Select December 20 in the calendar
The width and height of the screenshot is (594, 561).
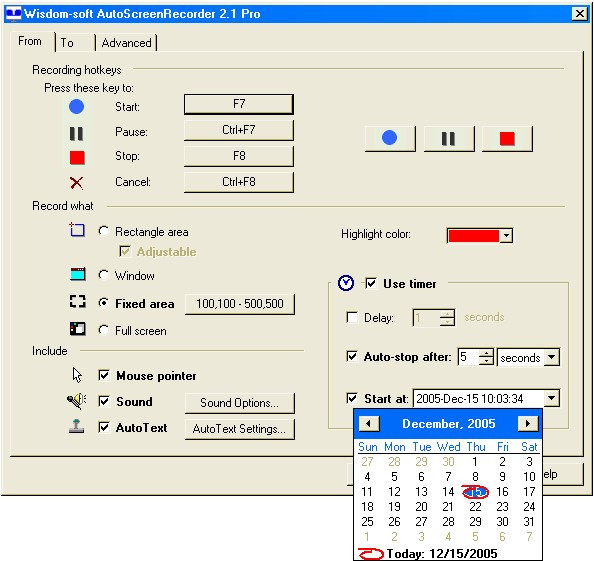(421, 507)
